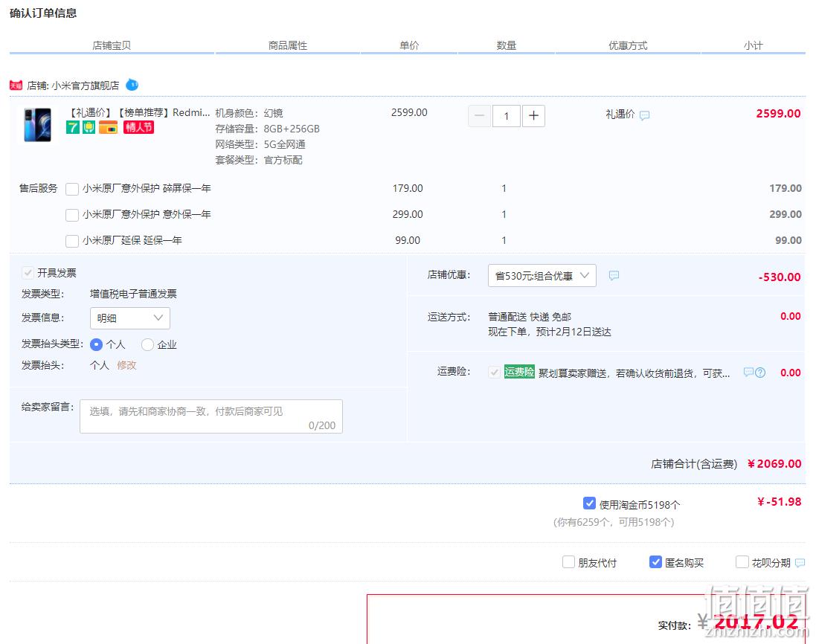Click the 99.00 subtotal for 延保一年
This screenshot has width=816, height=644.
[x=788, y=240]
